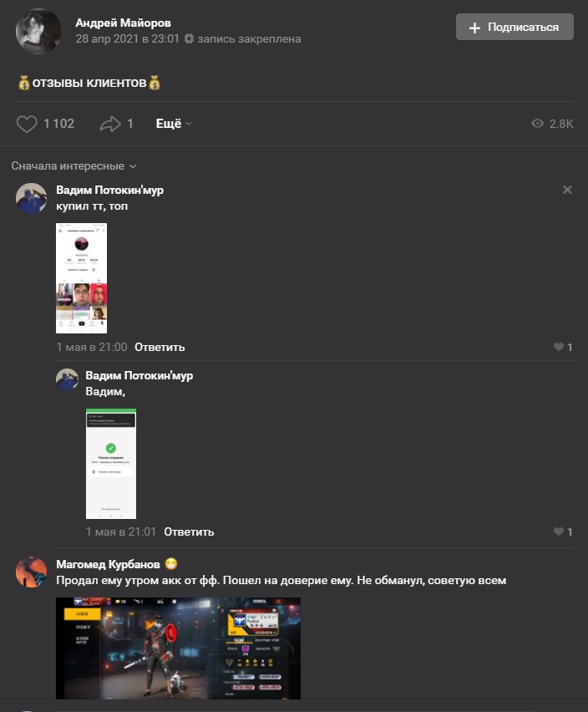Click the views eye icon
This screenshot has height=712, width=588.
538,124
